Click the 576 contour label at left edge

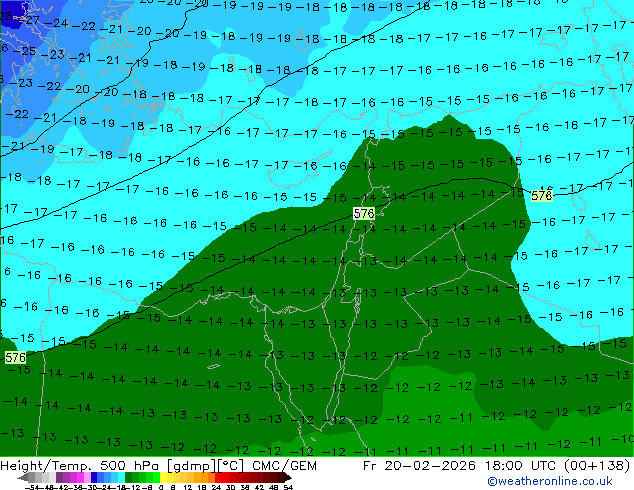click(x=15, y=357)
